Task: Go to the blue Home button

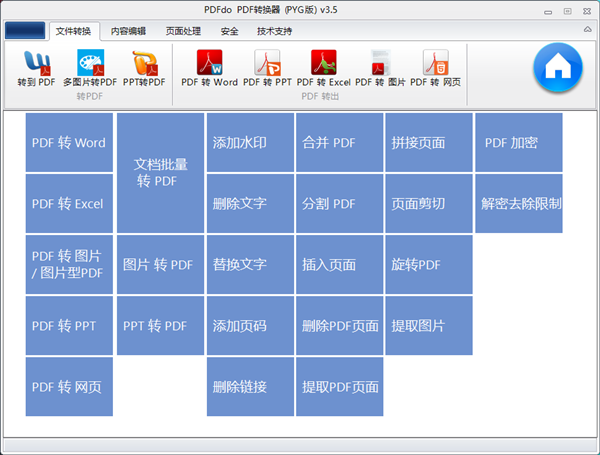Action: coord(558,68)
